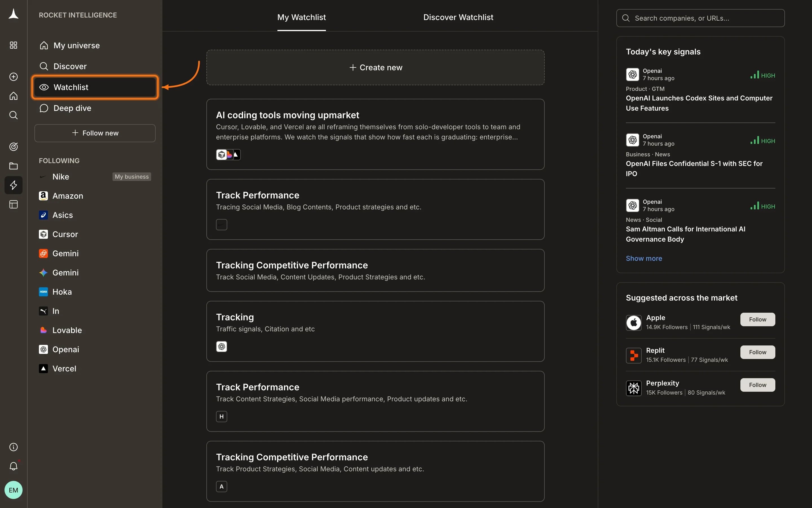This screenshot has height=508, width=812.
Task: Click the Replit logo in suggestions
Action: pos(634,356)
